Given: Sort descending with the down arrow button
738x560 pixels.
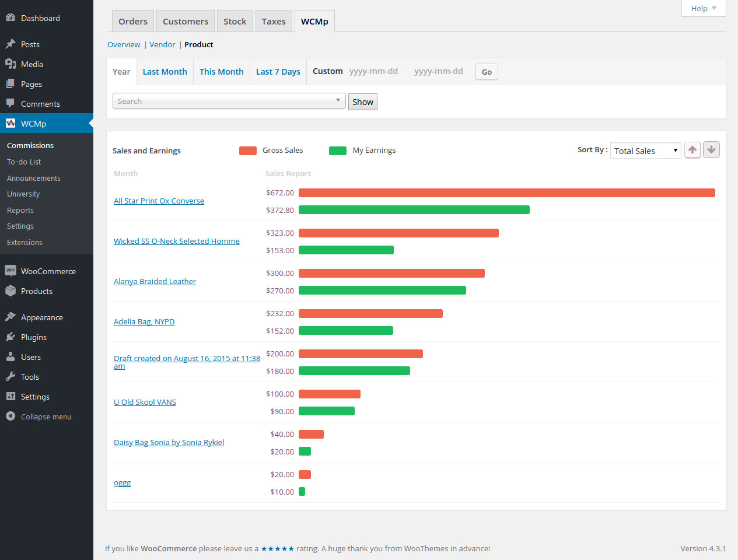Looking at the screenshot, I should click(711, 150).
